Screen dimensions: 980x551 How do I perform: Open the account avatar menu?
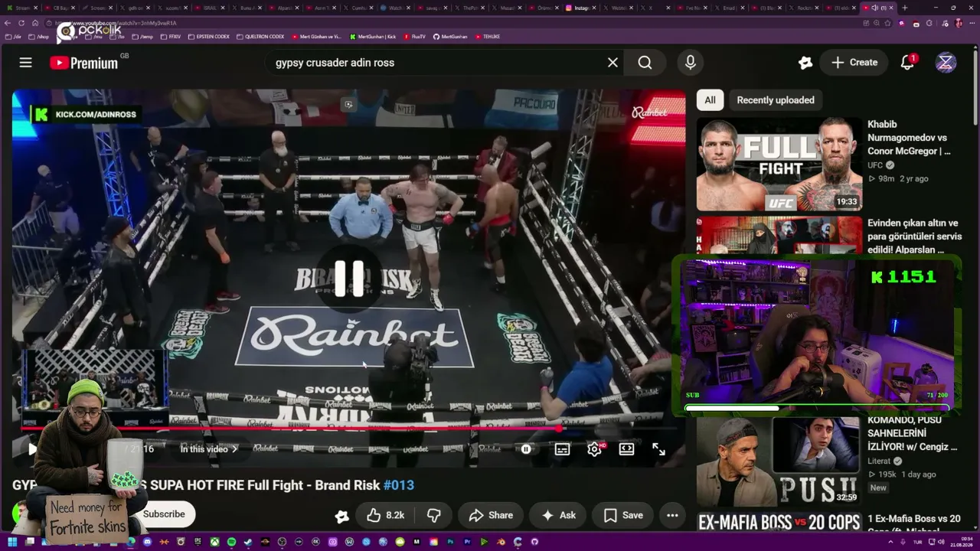point(946,63)
